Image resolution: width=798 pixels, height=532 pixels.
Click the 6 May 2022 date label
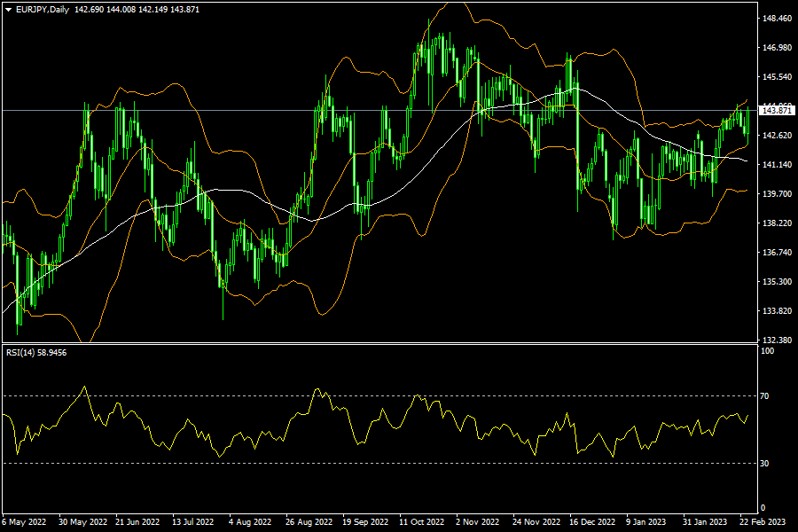pos(24,522)
